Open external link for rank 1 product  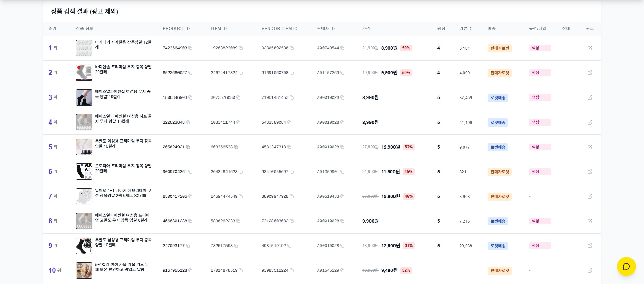tap(590, 48)
